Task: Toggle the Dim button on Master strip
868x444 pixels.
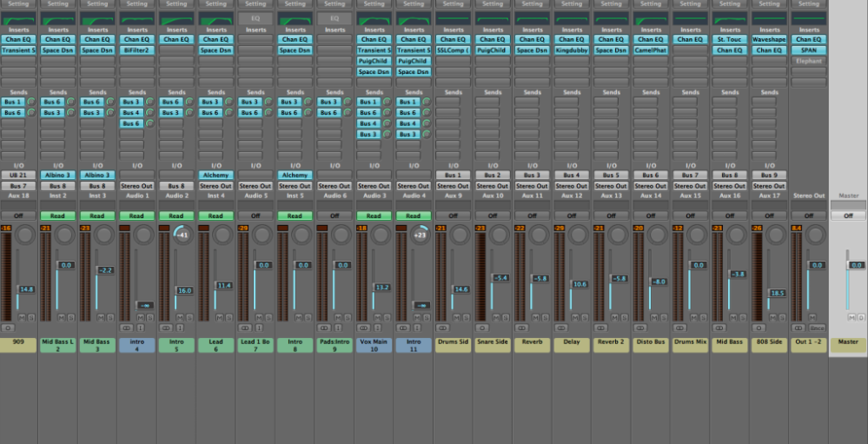Action: [x=861, y=317]
